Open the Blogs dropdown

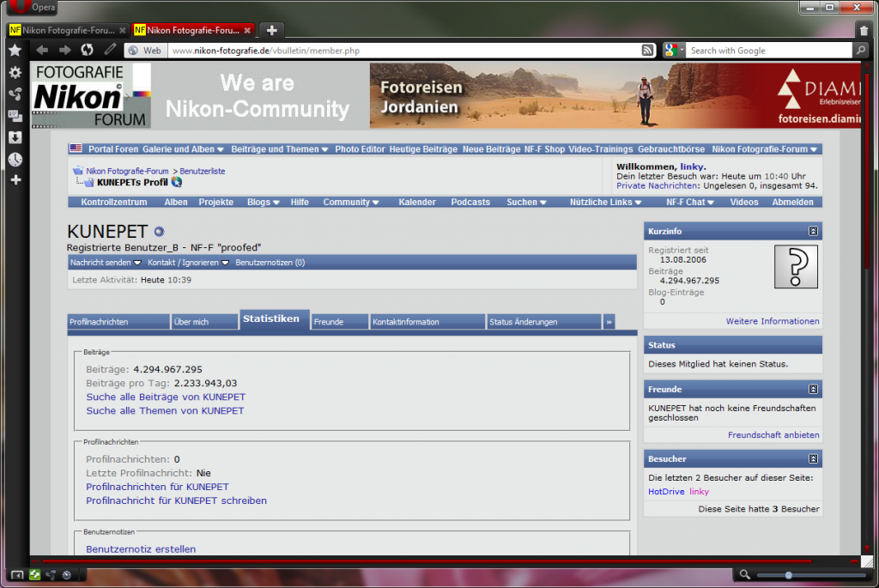[263, 202]
